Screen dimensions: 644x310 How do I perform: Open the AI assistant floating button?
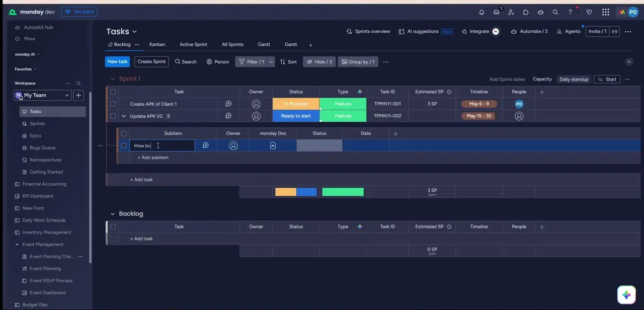(x=626, y=295)
